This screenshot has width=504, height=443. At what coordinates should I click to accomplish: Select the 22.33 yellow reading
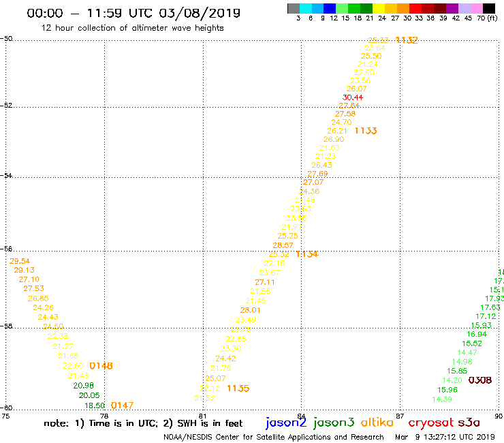click(x=58, y=336)
